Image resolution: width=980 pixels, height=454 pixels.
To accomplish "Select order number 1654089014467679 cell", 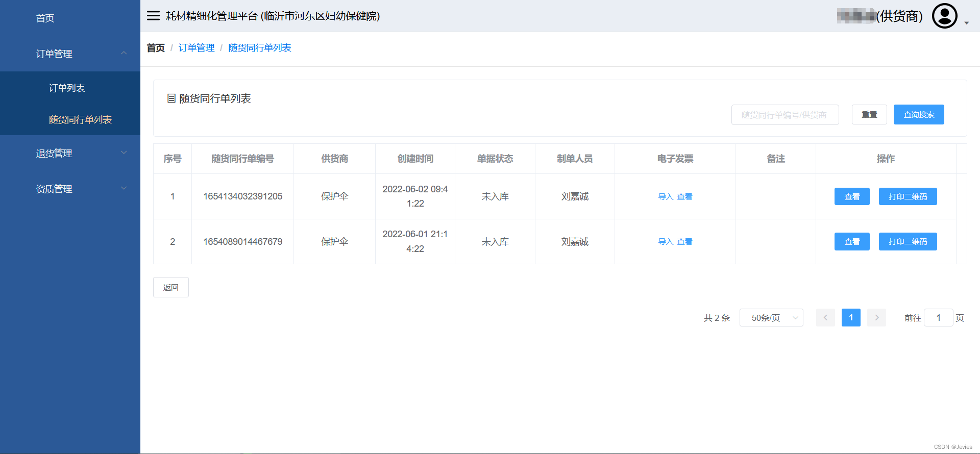I will pos(242,241).
